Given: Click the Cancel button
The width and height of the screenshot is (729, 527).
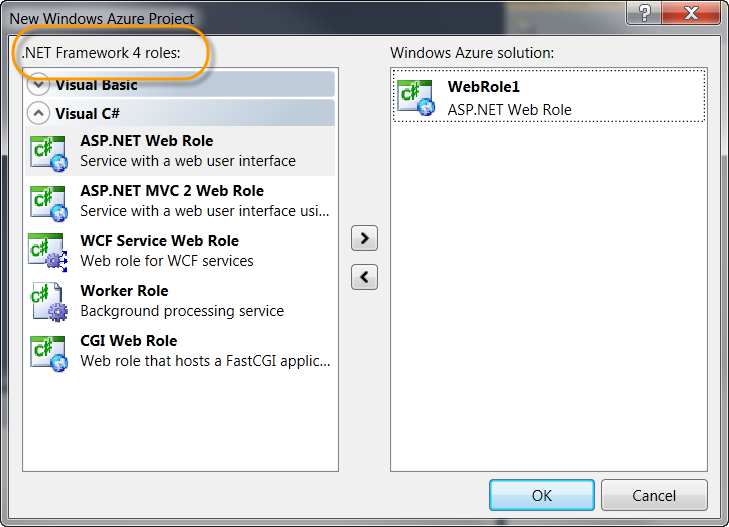Looking at the screenshot, I should pyautogui.click(x=654, y=495).
